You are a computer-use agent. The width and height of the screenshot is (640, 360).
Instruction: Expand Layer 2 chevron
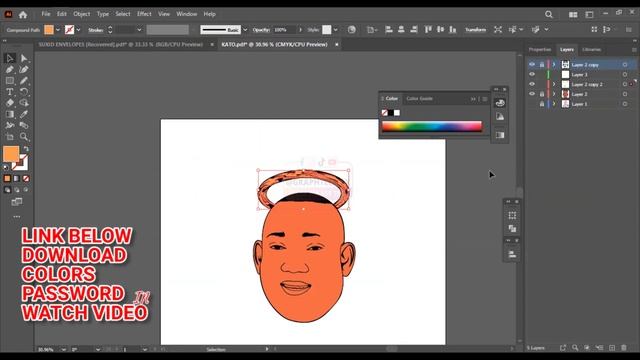point(554,94)
